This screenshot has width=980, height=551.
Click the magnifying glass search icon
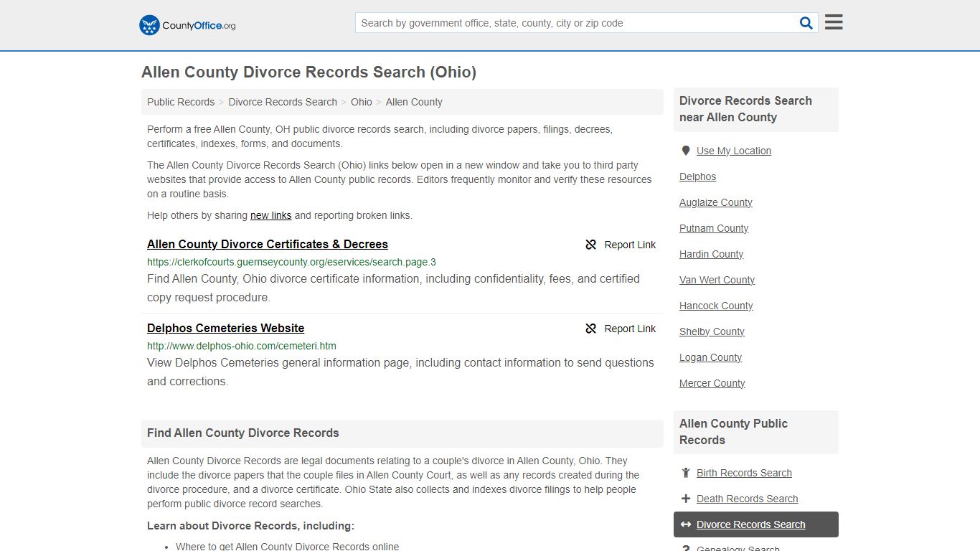tap(806, 23)
